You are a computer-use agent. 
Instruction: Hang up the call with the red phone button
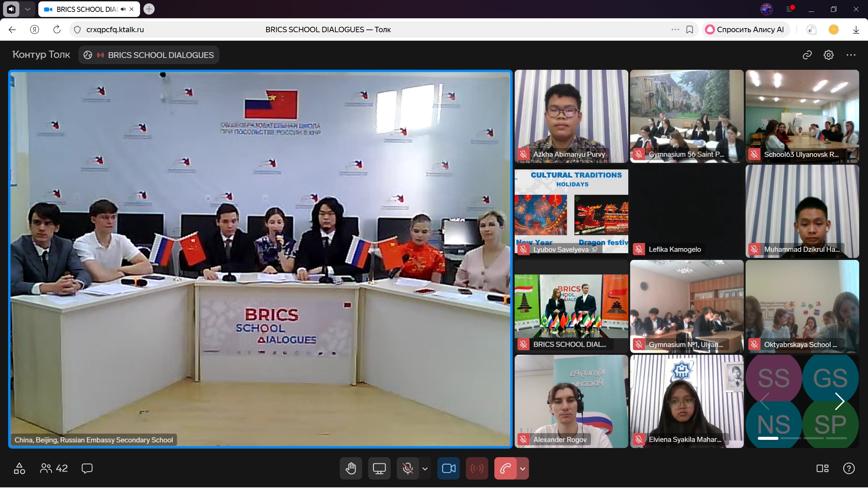coord(505,468)
